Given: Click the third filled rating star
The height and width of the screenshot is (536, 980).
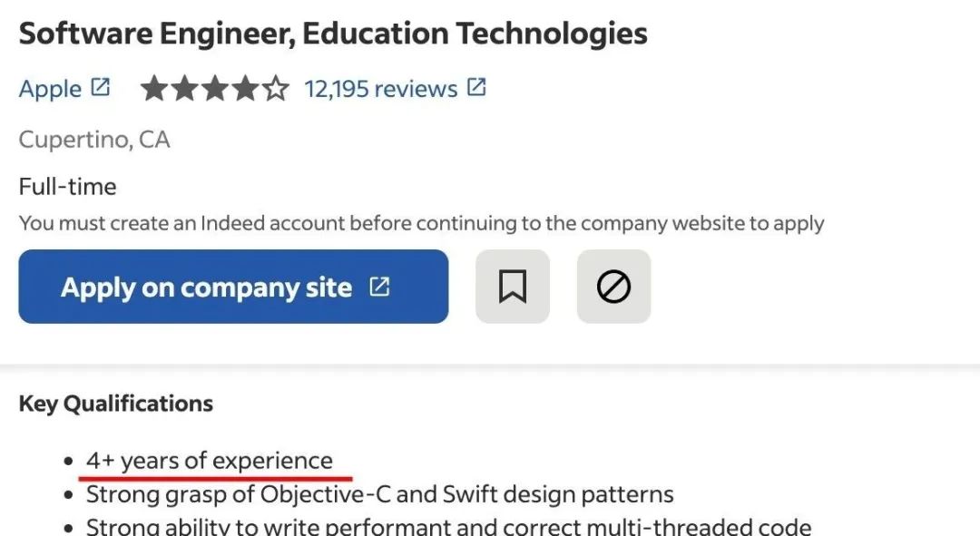Looking at the screenshot, I should 215,89.
